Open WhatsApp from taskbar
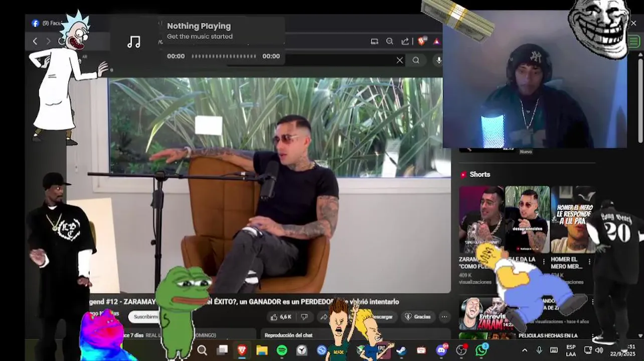 click(x=481, y=350)
